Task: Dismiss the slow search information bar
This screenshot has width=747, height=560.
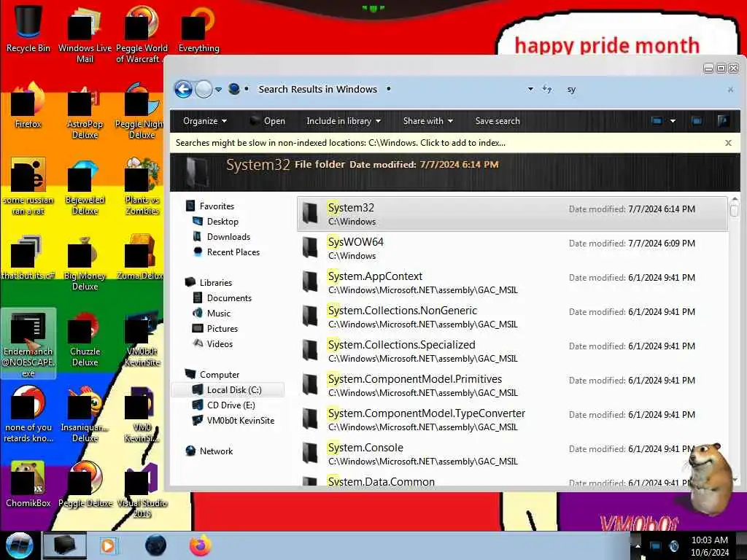Action: [728, 143]
